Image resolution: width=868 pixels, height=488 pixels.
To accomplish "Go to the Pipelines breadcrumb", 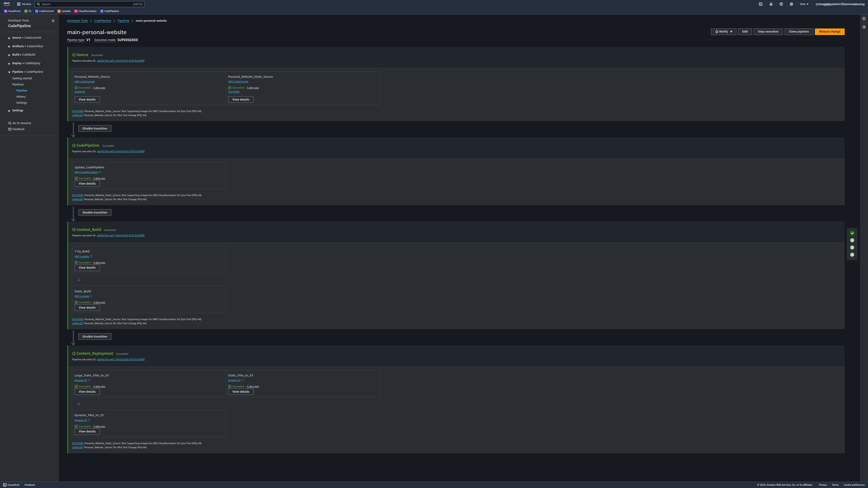I will pos(123,21).
